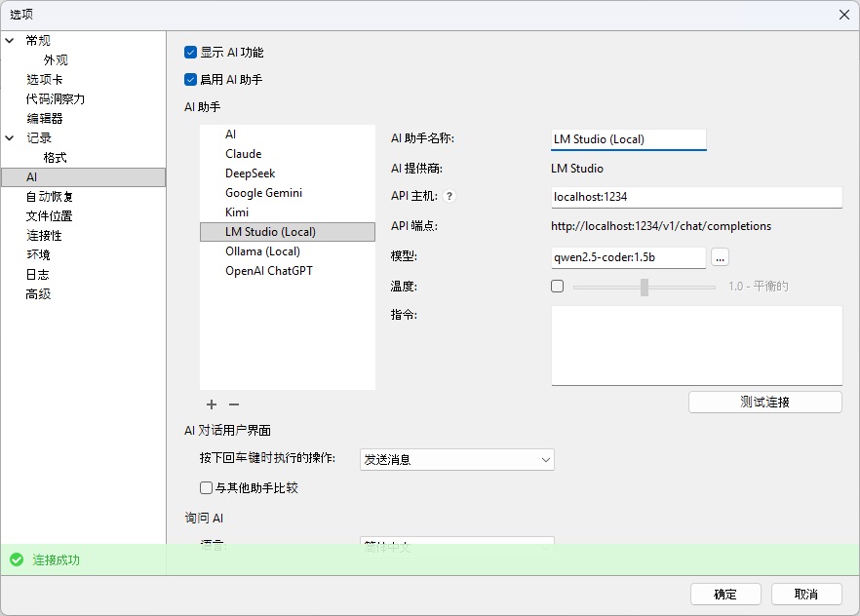Screen dimensions: 860x616
Task: Collapse the 记录 tree node
Action: [x=10, y=138]
